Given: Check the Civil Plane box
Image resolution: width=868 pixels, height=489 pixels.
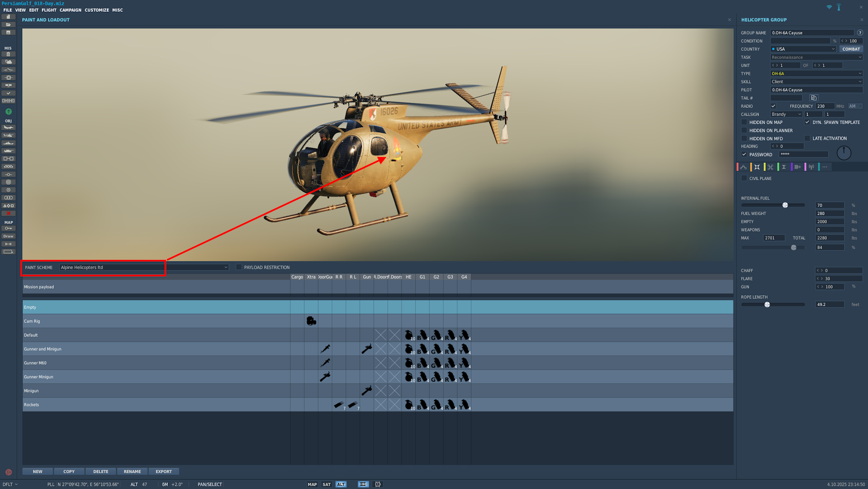Looking at the screenshot, I should pyautogui.click(x=744, y=178).
